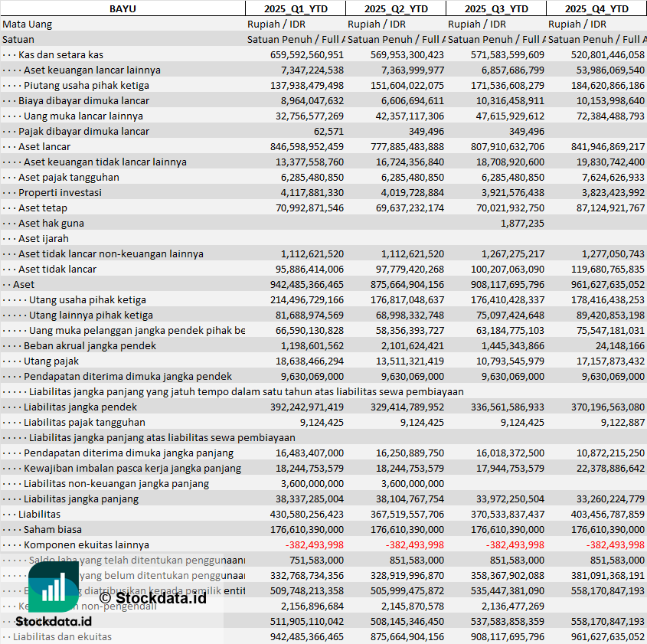The height and width of the screenshot is (644, 647).
Task: Click the Kas dan setara kas row label
Action: tap(60, 54)
